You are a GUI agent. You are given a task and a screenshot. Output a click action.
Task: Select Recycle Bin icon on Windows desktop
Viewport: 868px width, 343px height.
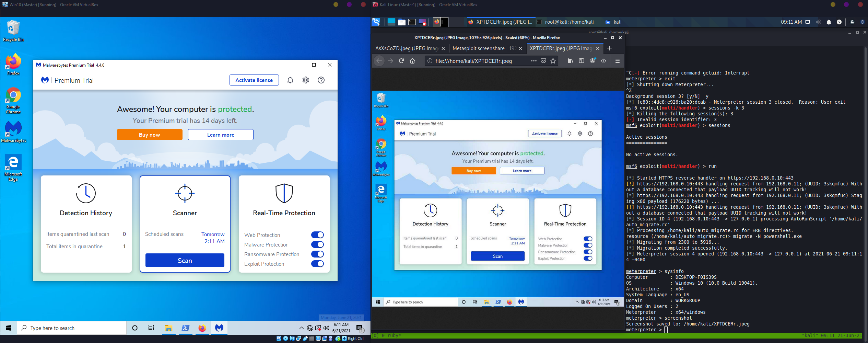coord(13,31)
